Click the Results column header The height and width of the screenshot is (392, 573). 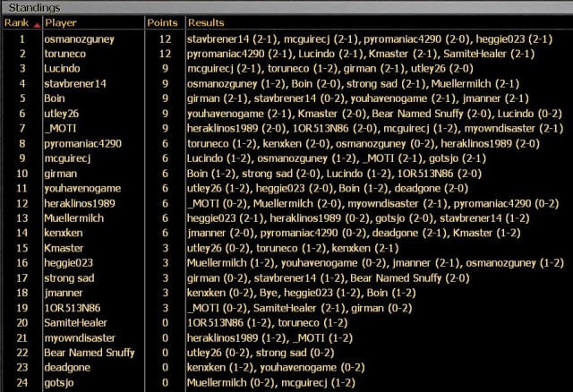(380, 22)
